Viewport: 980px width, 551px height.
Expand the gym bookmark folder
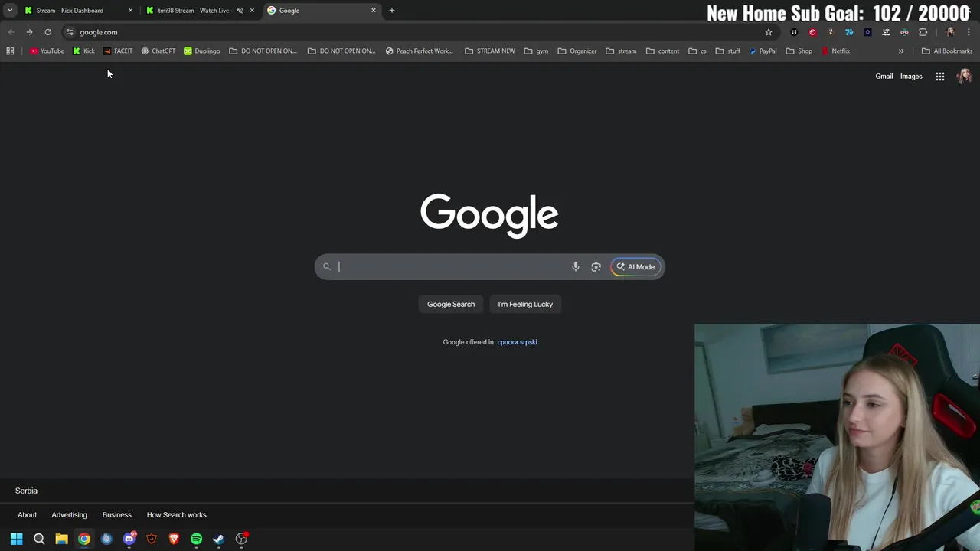[536, 51]
